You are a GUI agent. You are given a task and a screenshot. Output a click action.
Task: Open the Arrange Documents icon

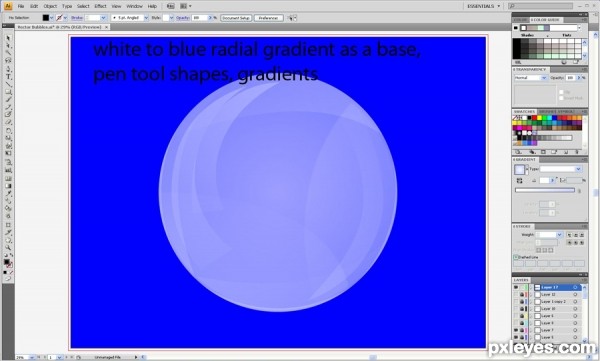click(x=185, y=6)
